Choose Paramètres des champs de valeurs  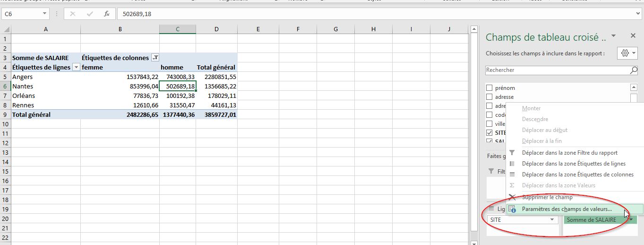click(567, 209)
